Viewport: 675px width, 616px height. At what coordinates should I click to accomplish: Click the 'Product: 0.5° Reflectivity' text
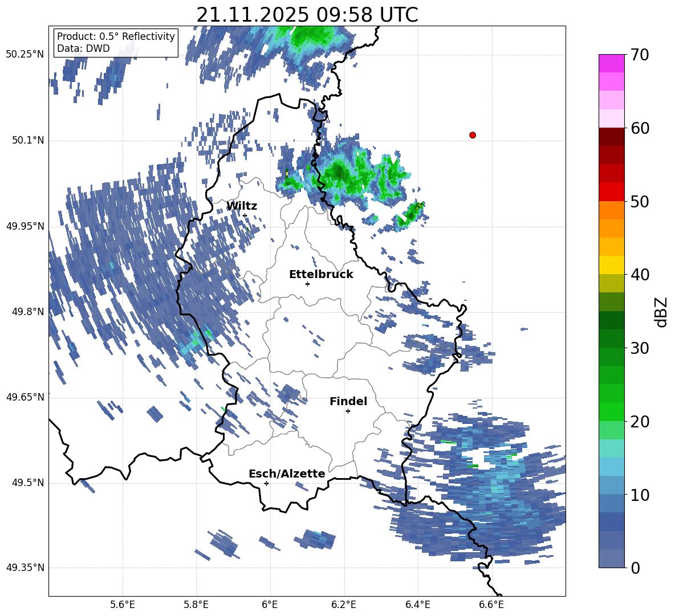[x=116, y=36]
